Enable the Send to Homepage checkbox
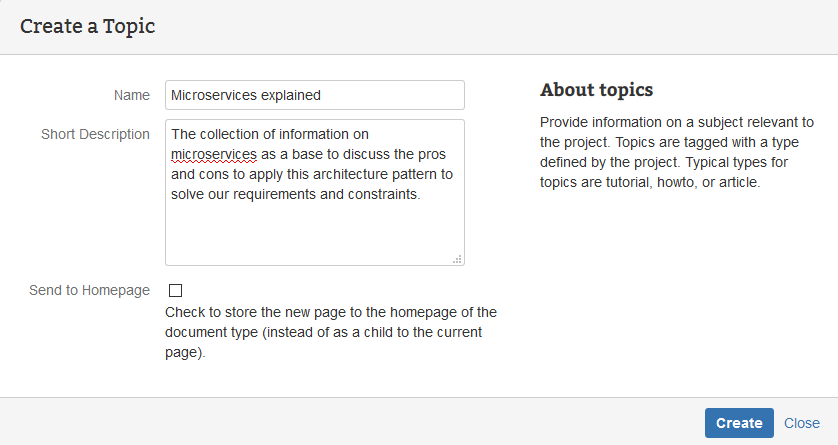 (x=176, y=291)
